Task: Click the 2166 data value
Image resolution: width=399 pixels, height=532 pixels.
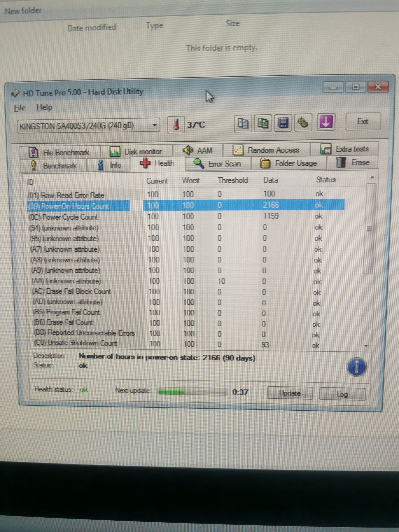Action: pos(271,205)
